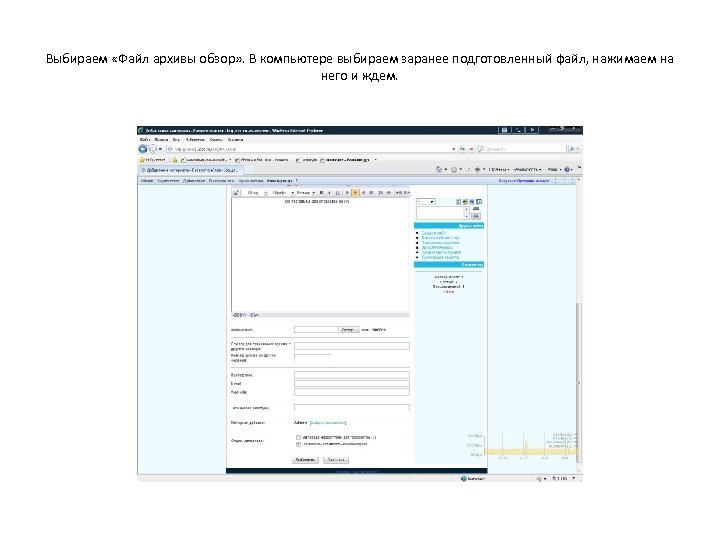The height and width of the screenshot is (540, 720).
Task: Open Добавление in the site admin bar
Action: pos(194,181)
